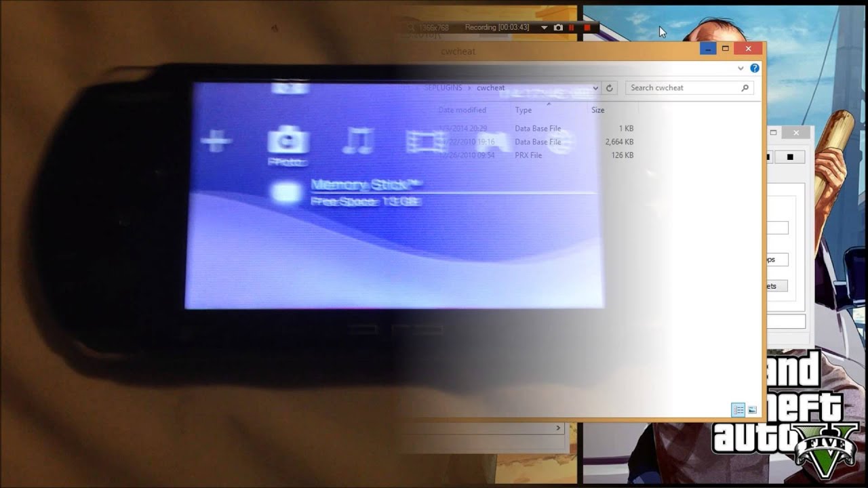The height and width of the screenshot is (488, 868).
Task: Minimize the cwcheat Explorer window
Action: click(x=708, y=49)
